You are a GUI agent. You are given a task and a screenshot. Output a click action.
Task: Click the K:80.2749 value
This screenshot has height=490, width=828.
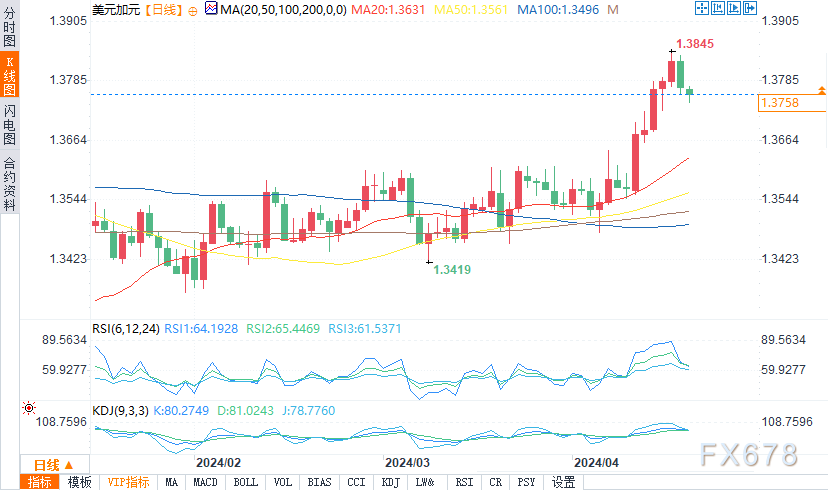181,411
